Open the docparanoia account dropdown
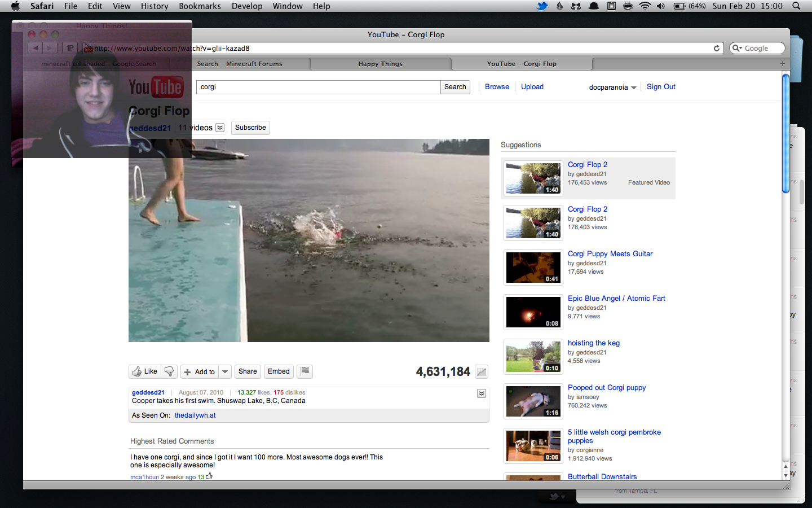The image size is (812, 508). 612,87
